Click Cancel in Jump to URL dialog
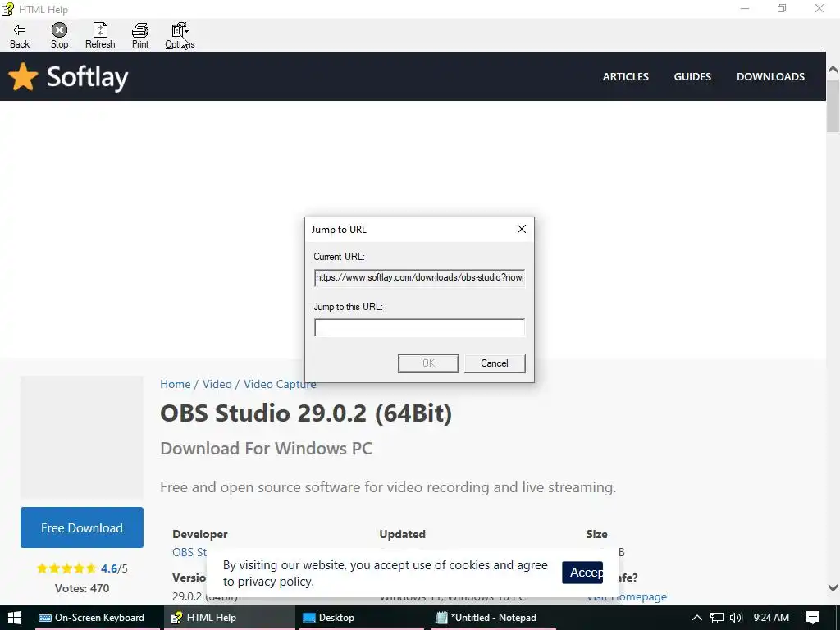 pyautogui.click(x=495, y=363)
